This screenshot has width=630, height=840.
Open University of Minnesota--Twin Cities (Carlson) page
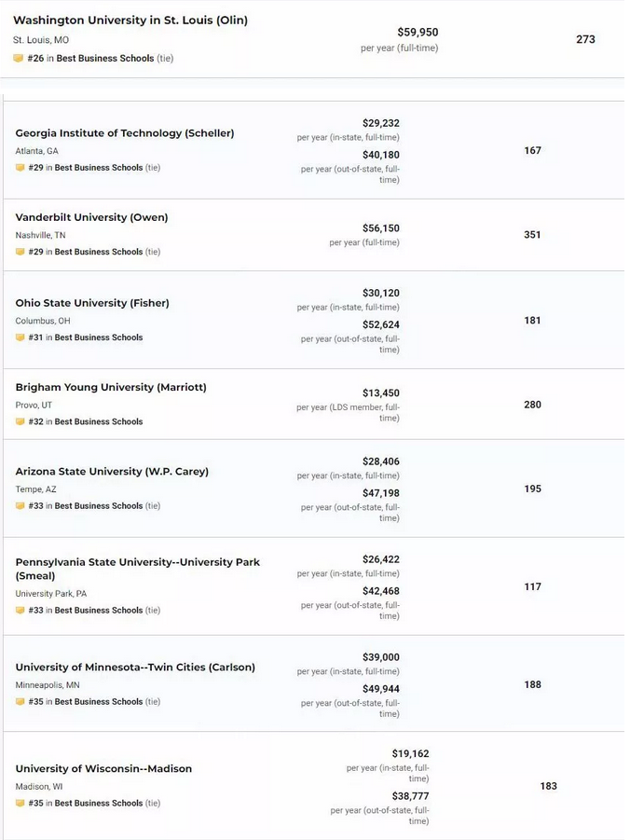click(135, 668)
